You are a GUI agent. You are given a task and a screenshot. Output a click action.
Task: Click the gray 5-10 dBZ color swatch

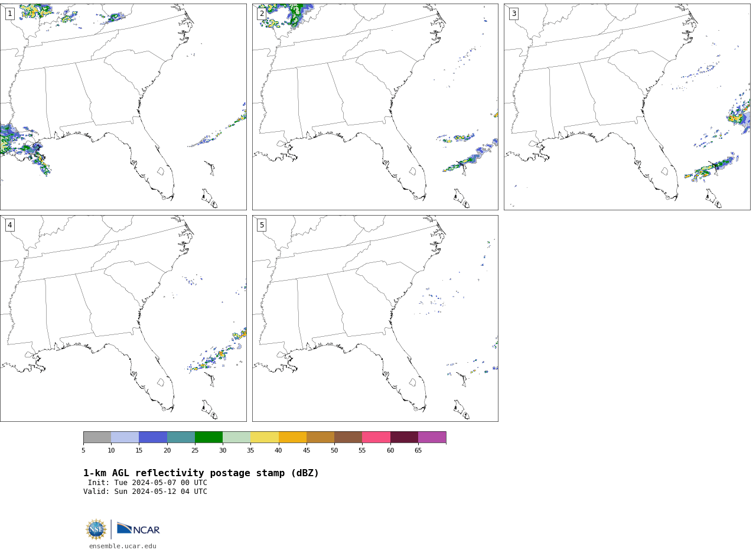97,437
